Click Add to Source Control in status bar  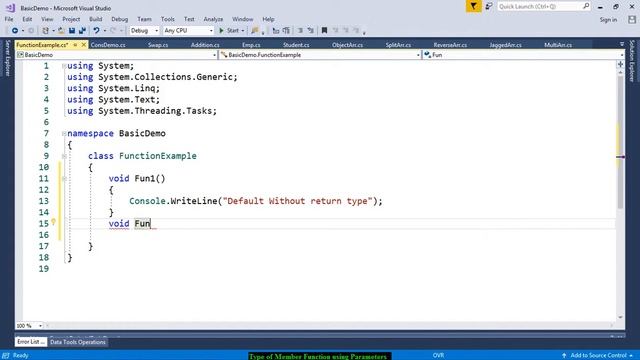(x=598, y=356)
